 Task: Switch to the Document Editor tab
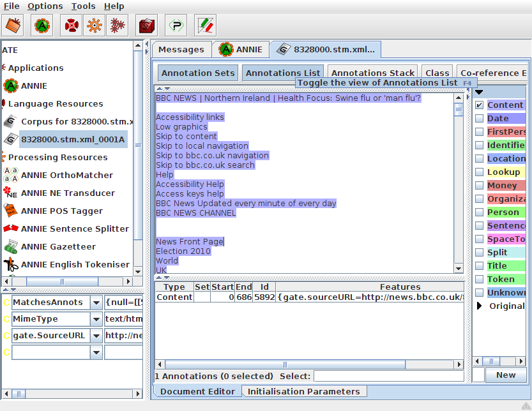[197, 391]
